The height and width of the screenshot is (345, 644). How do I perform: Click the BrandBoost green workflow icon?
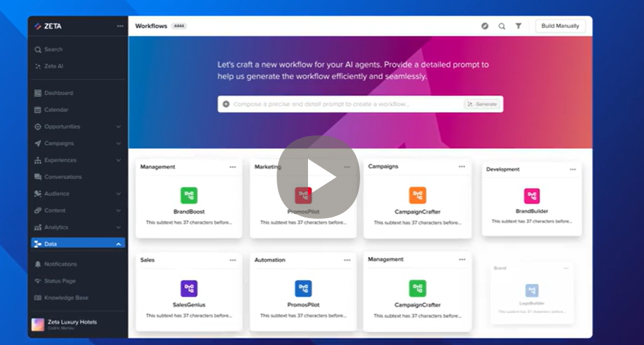coord(189,195)
